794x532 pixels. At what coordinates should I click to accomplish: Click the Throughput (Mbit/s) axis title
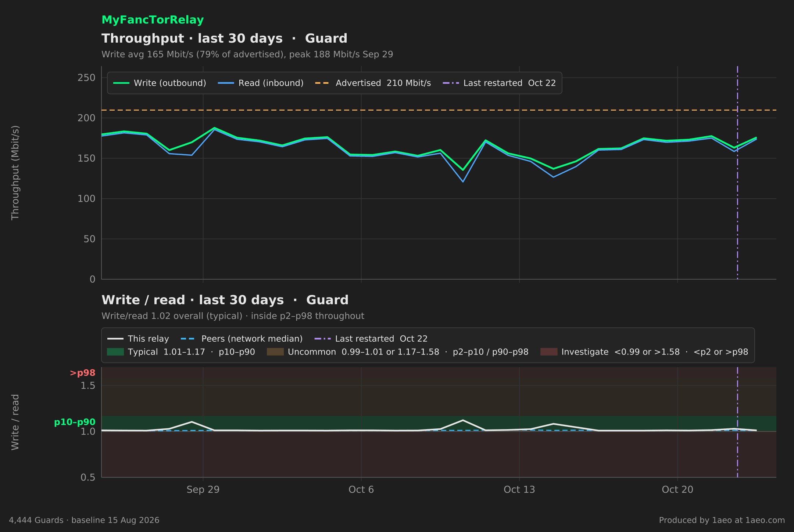click(15, 173)
